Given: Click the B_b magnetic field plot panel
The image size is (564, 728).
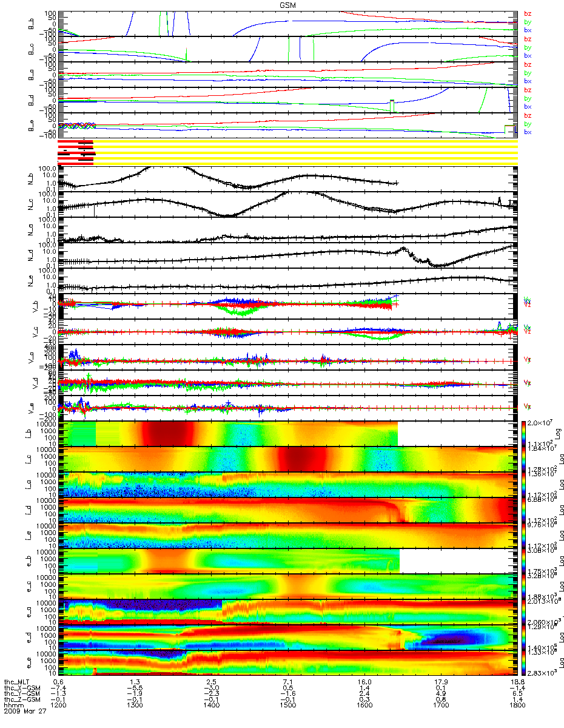Looking at the screenshot, I should click(287, 24).
